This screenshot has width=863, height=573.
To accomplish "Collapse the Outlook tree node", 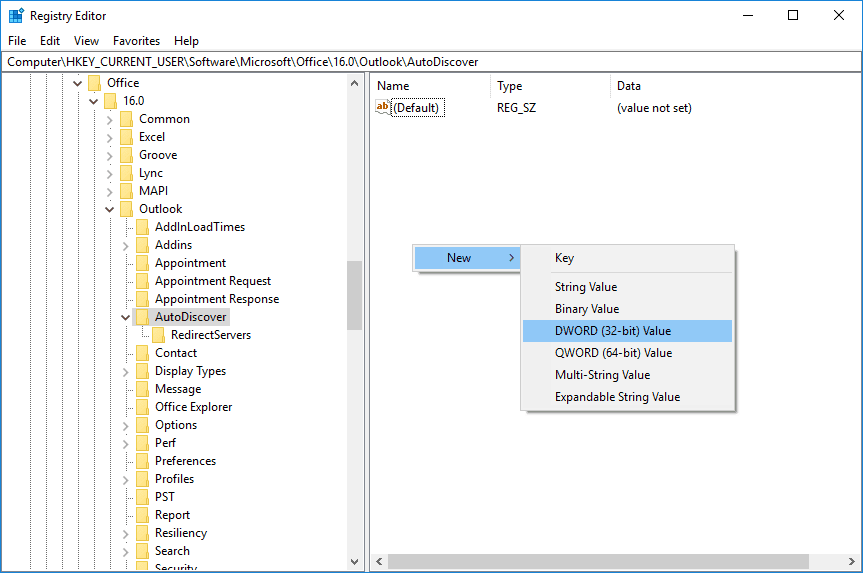I will pyautogui.click(x=110, y=209).
